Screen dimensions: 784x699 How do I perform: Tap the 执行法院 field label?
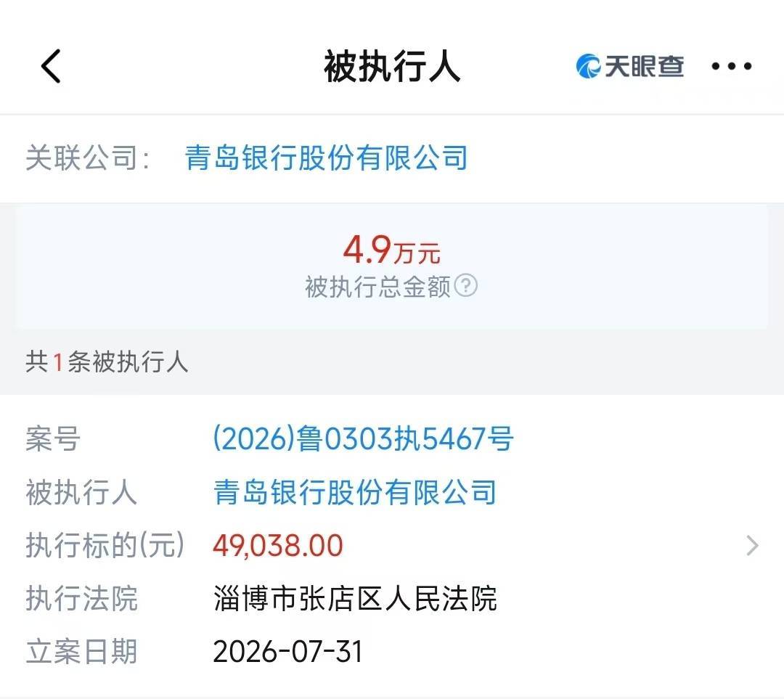(x=81, y=599)
